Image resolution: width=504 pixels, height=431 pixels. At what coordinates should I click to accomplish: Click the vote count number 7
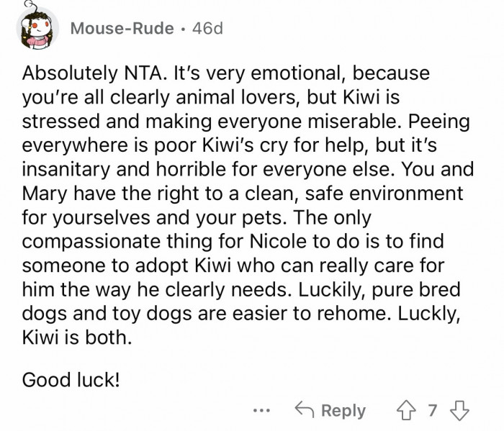point(433,411)
